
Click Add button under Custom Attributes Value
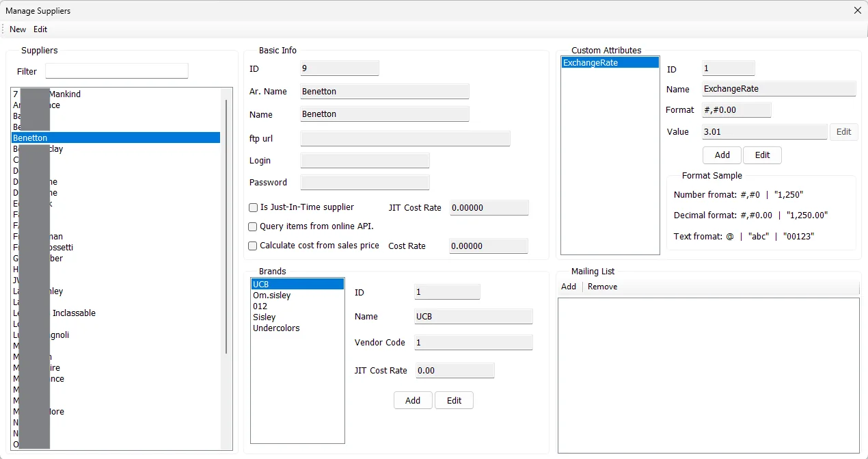click(722, 155)
